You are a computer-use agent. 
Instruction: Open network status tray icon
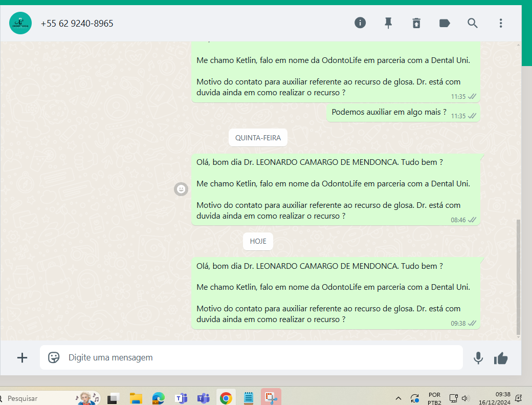tap(453, 398)
